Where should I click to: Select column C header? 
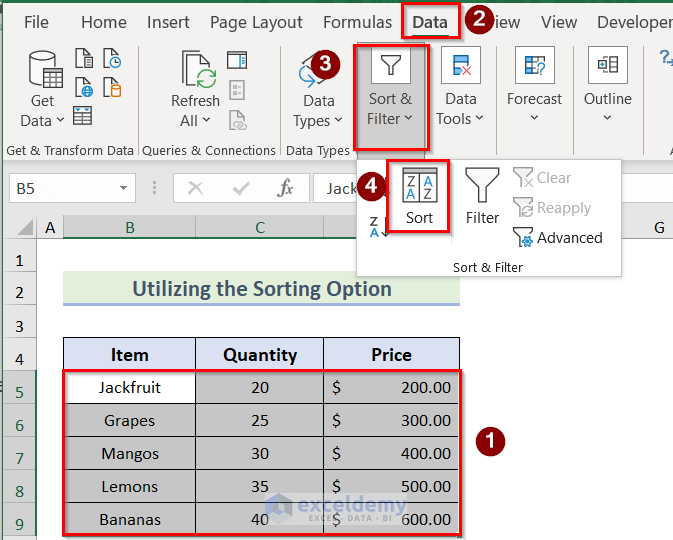[259, 228]
